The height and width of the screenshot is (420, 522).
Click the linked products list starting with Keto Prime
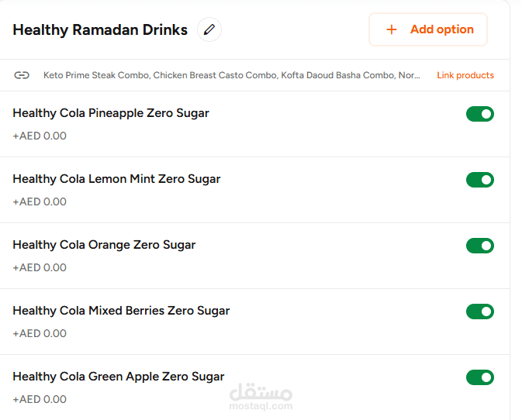pyautogui.click(x=232, y=75)
